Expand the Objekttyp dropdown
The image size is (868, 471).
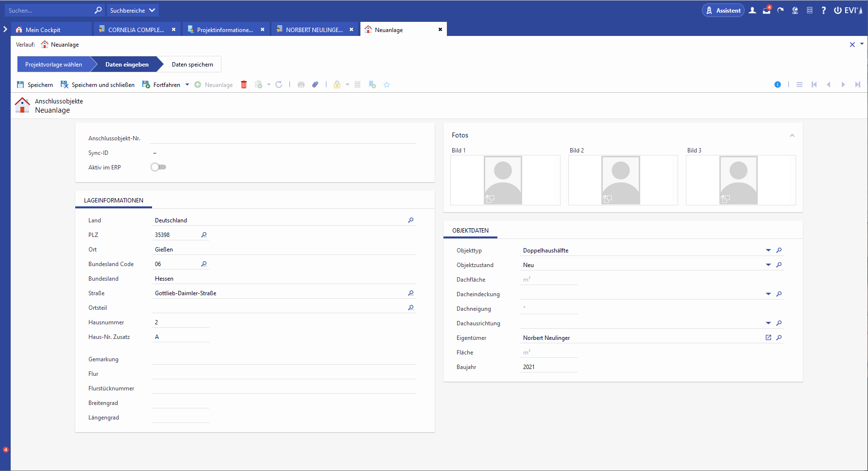(768, 251)
